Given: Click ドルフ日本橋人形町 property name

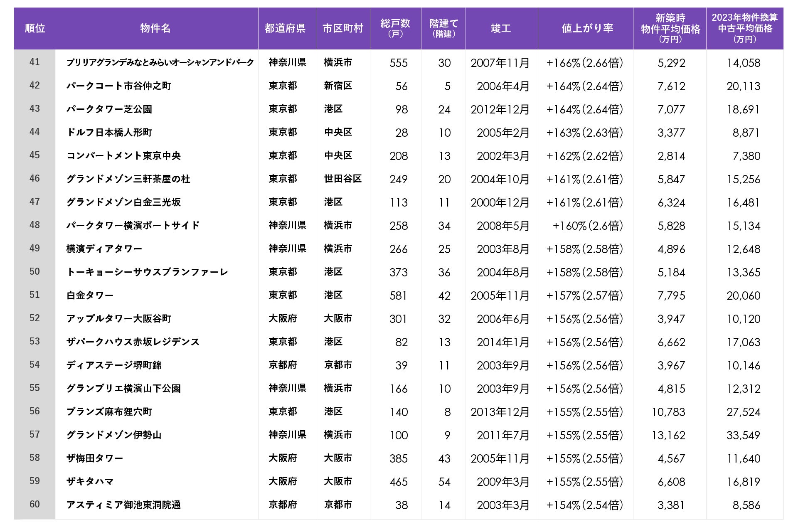Looking at the screenshot, I should [x=109, y=133].
